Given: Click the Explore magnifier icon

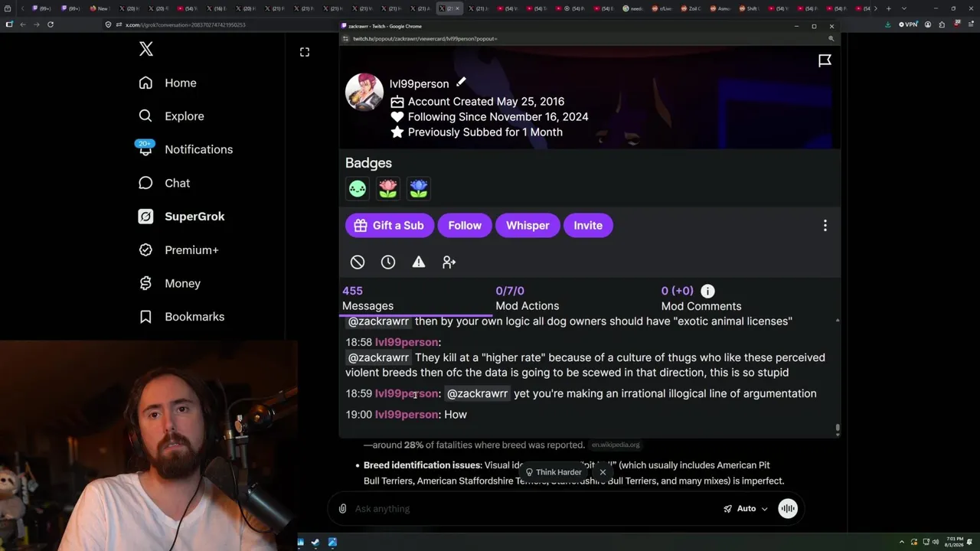Looking at the screenshot, I should [145, 116].
